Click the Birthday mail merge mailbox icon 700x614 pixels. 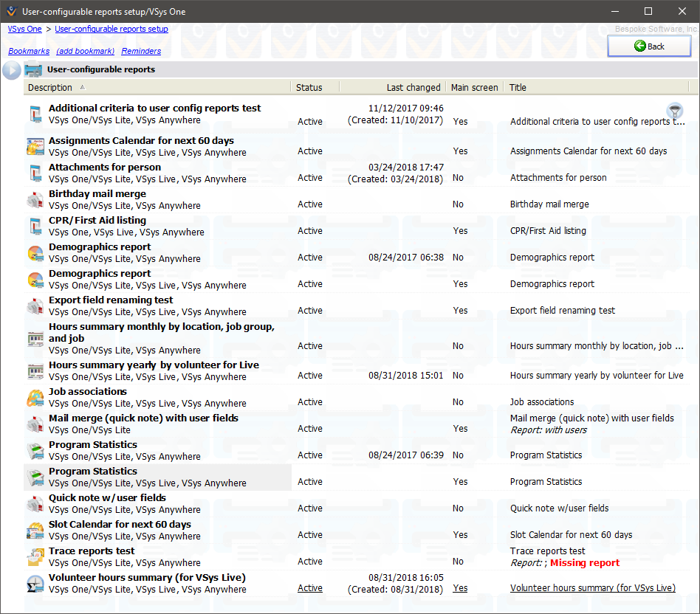[35, 199]
